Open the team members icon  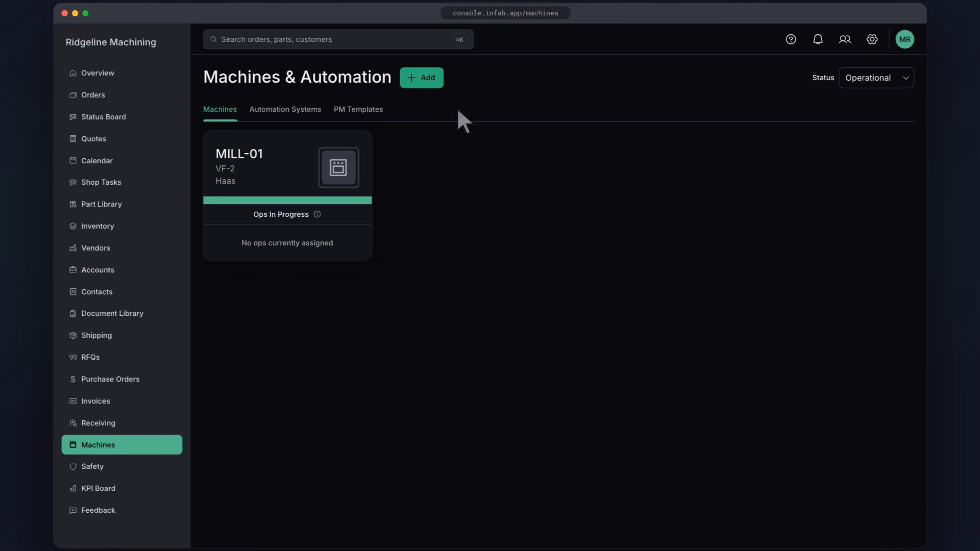[x=845, y=39]
